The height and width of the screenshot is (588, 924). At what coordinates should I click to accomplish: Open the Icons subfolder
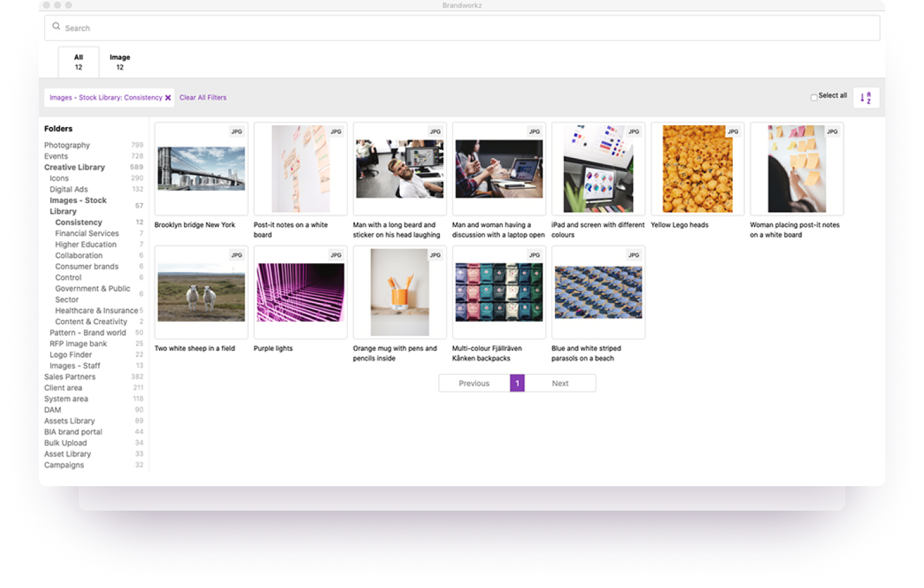(59, 178)
